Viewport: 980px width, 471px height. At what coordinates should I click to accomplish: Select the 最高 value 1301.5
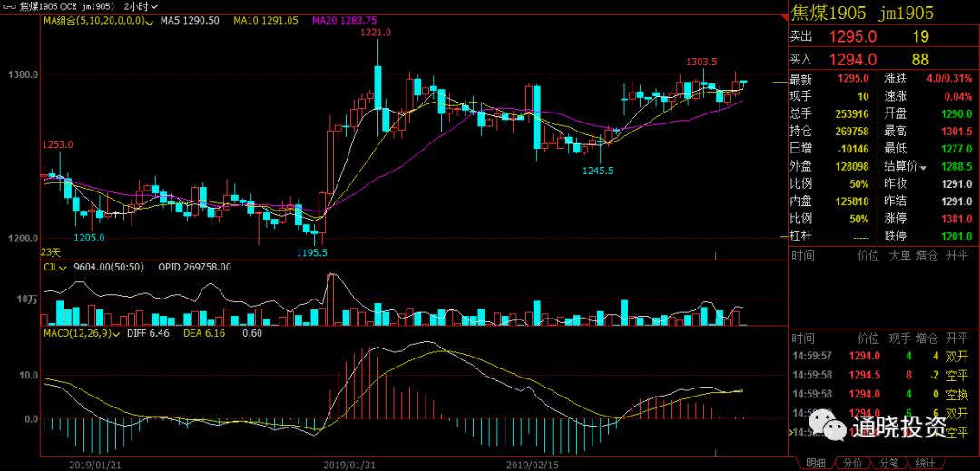click(x=956, y=132)
